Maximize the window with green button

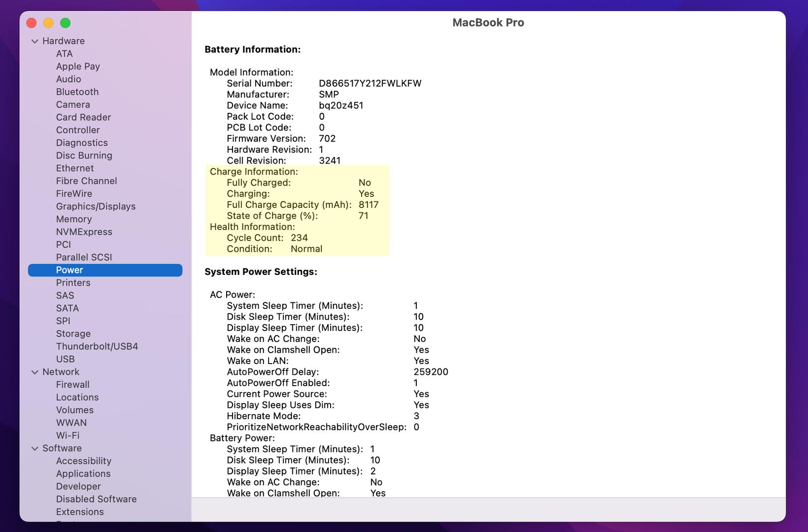tap(65, 23)
